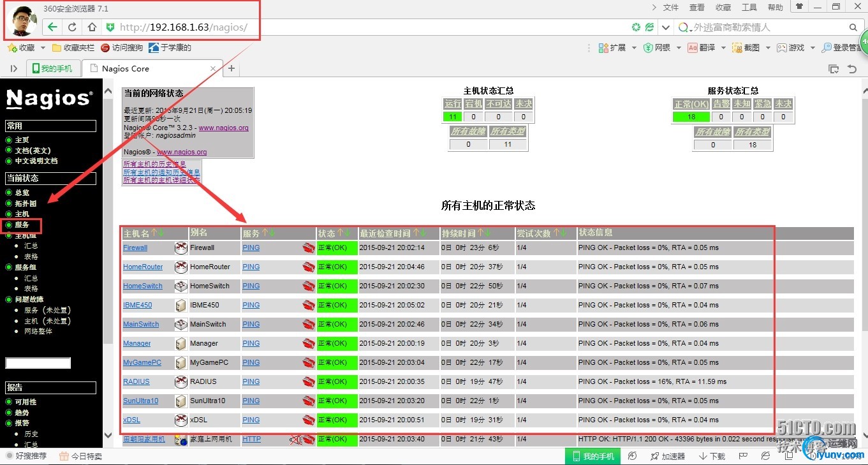The image size is (868, 465).
Task: Reload the page with the refresh icon
Action: (x=72, y=27)
